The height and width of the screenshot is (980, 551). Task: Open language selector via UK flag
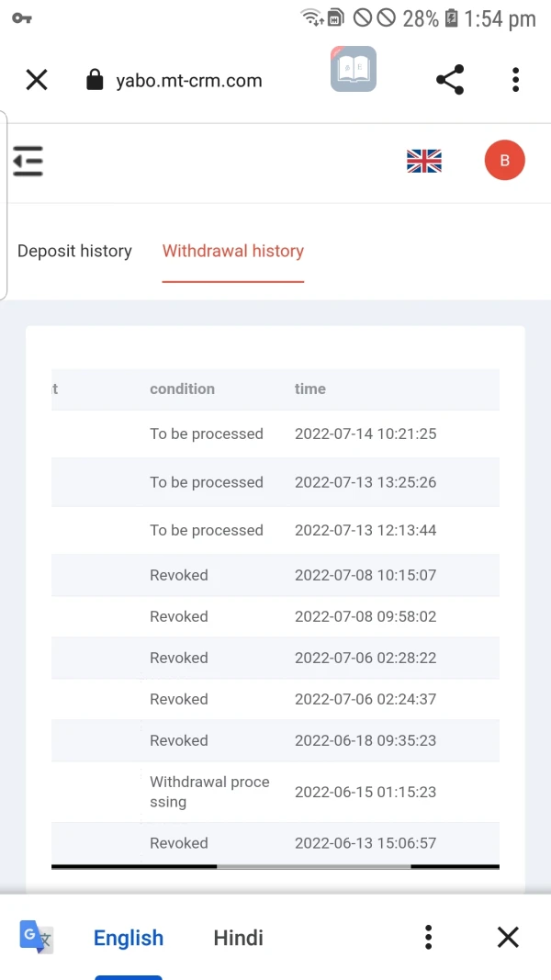423,161
